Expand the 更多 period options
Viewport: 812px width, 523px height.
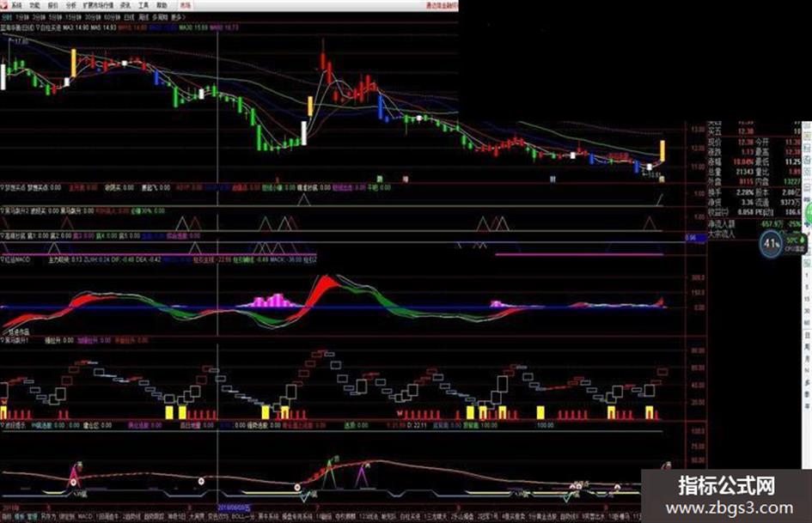[178, 17]
